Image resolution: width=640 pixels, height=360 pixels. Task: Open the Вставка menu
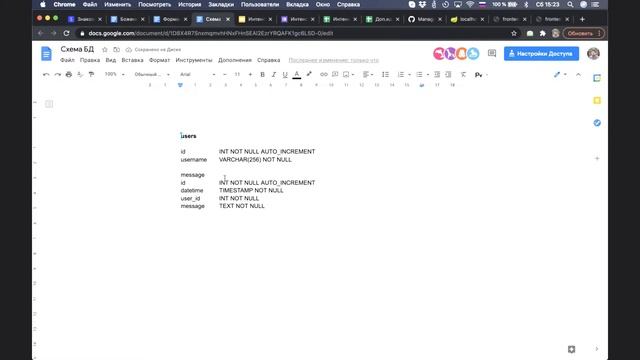[x=132, y=60]
